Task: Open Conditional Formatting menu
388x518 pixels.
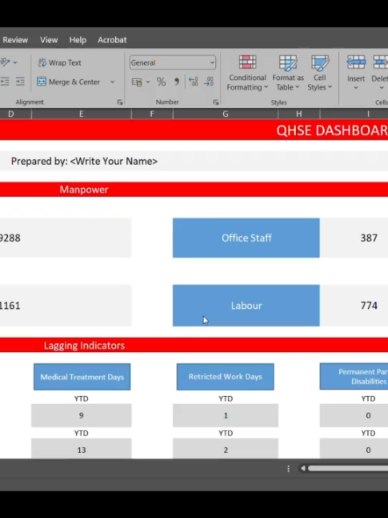Action: [247, 73]
